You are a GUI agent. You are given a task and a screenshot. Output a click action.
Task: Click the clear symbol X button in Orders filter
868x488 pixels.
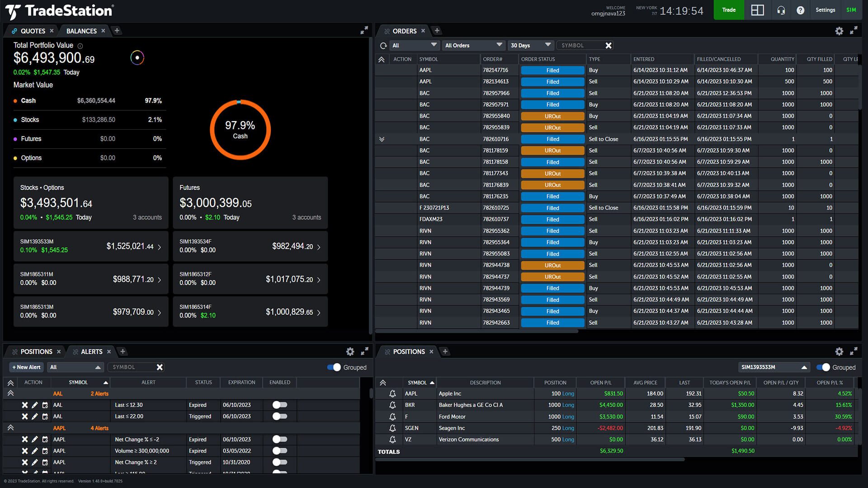pos(608,45)
